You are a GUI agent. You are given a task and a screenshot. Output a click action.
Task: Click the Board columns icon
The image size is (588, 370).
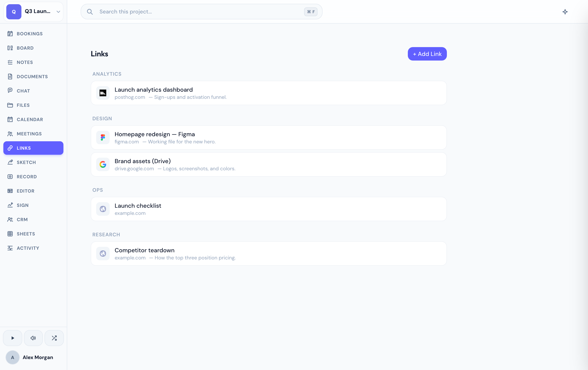click(x=10, y=48)
